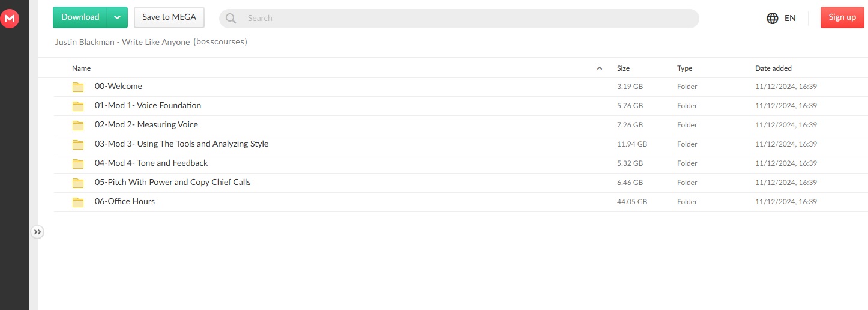Image resolution: width=868 pixels, height=310 pixels.
Task: Expand the collapsed left sidebar panel
Action: [x=37, y=232]
